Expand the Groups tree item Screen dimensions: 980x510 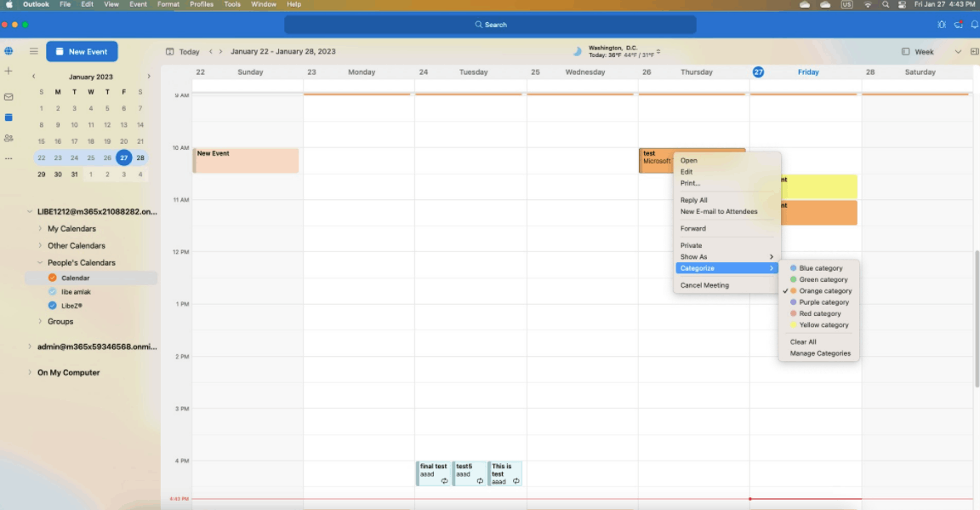click(x=40, y=322)
